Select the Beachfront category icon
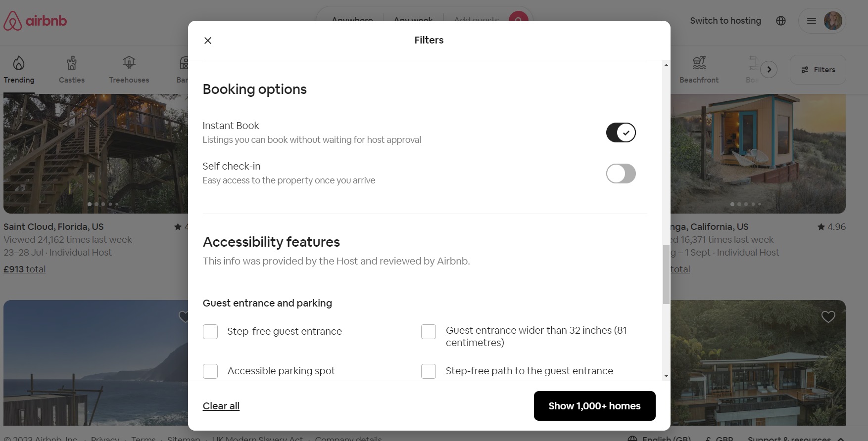Viewport: 868px width, 441px height. coord(698,69)
